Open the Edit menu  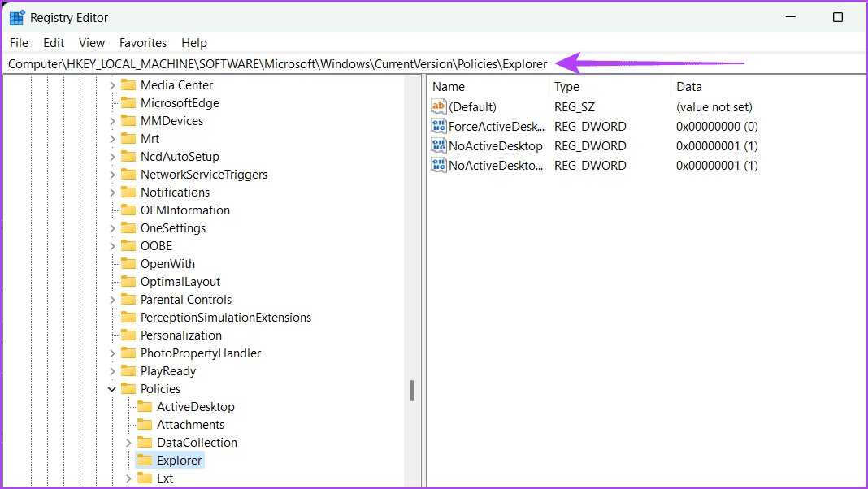coord(54,42)
